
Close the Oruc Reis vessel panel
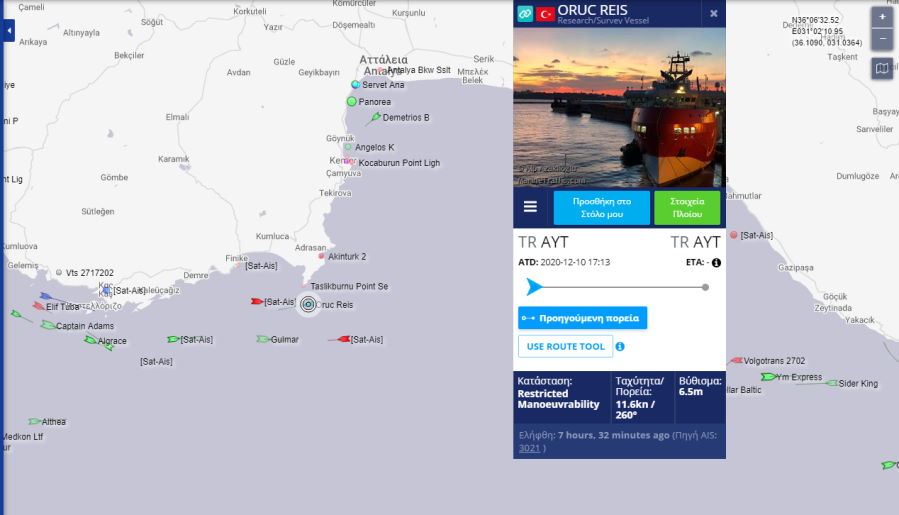(713, 13)
